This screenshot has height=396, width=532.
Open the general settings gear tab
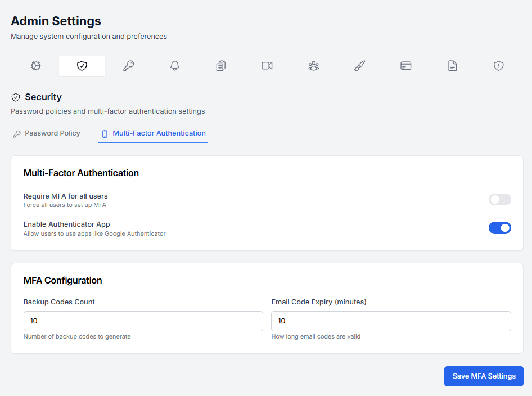coord(35,65)
